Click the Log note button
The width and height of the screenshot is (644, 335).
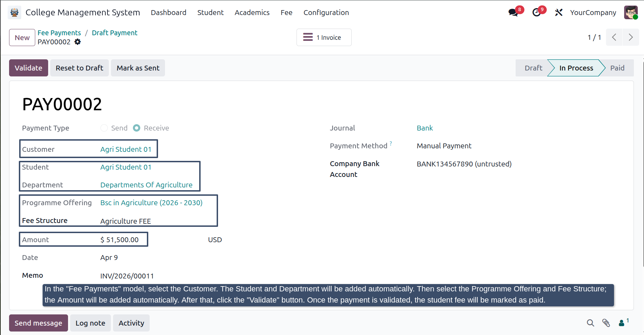click(90, 323)
